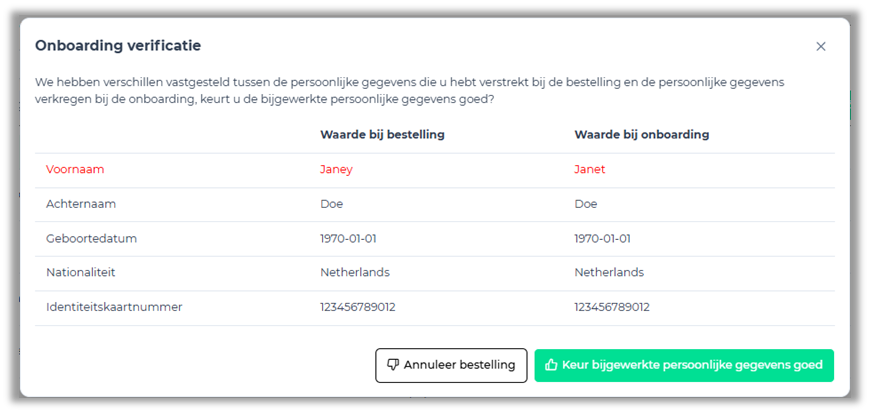Screen dimensions: 870x413
Task: Select the red Voornaam row label
Action: (75, 169)
